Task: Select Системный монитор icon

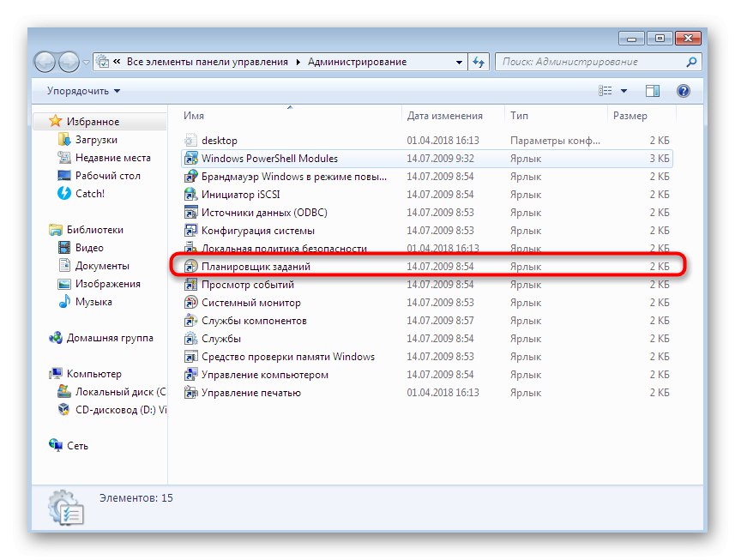Action: [190, 302]
